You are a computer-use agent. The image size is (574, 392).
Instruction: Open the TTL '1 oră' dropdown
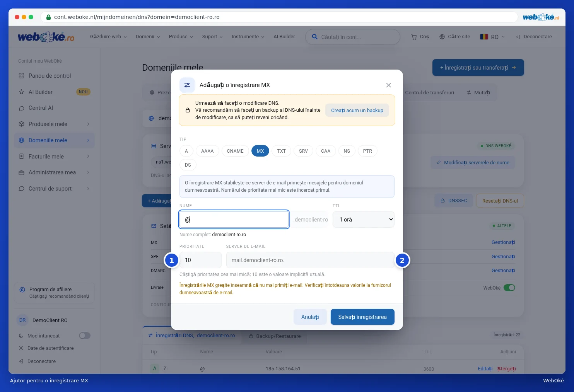pos(364,220)
